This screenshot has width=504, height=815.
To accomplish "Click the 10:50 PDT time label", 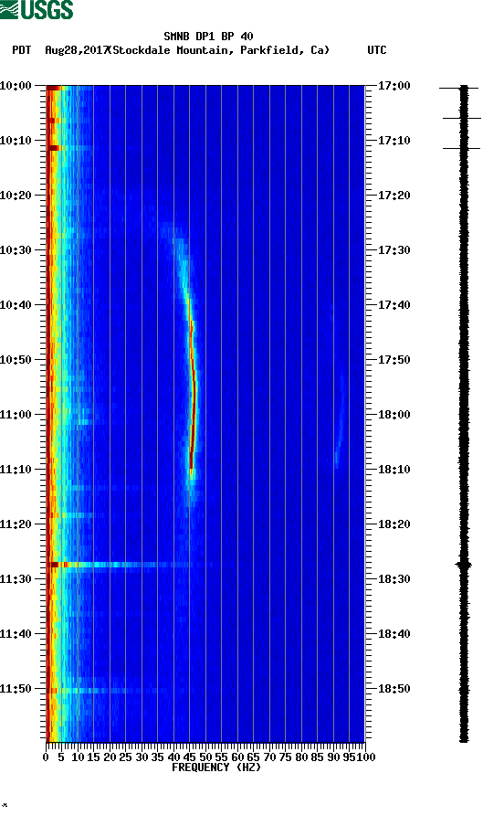I will click(x=16, y=360).
